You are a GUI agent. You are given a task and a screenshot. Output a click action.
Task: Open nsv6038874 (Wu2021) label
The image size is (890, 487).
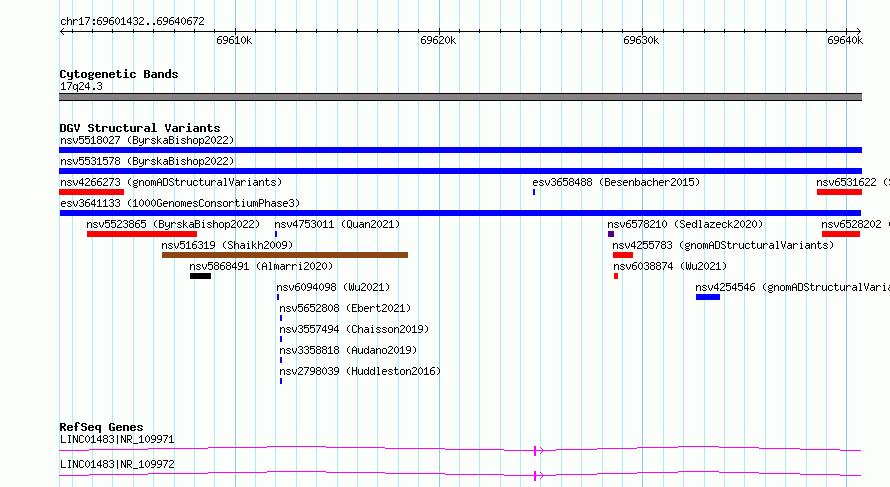coord(670,266)
